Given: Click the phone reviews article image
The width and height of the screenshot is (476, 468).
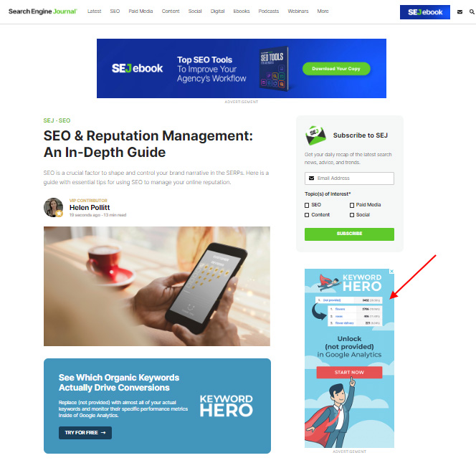Looking at the screenshot, I should pyautogui.click(x=157, y=286).
